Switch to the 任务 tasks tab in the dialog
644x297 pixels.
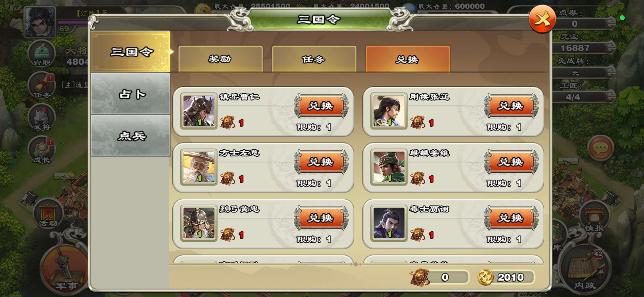point(314,59)
